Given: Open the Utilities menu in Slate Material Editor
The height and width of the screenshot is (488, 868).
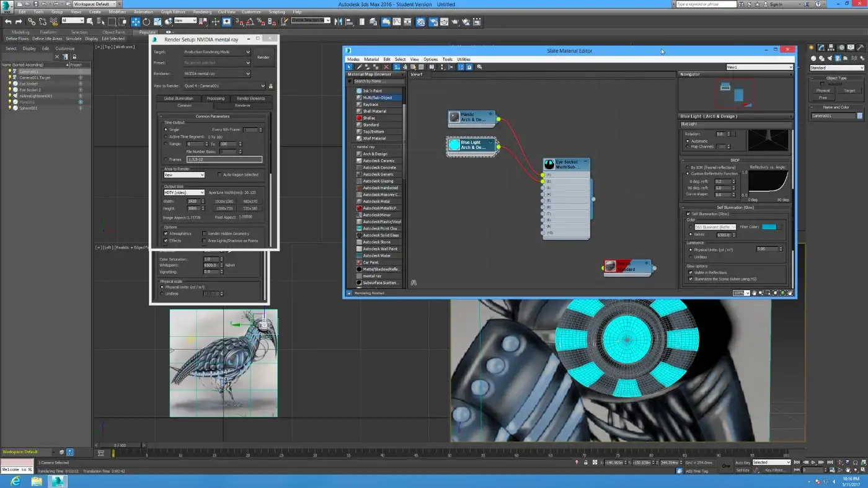Looking at the screenshot, I should (464, 60).
